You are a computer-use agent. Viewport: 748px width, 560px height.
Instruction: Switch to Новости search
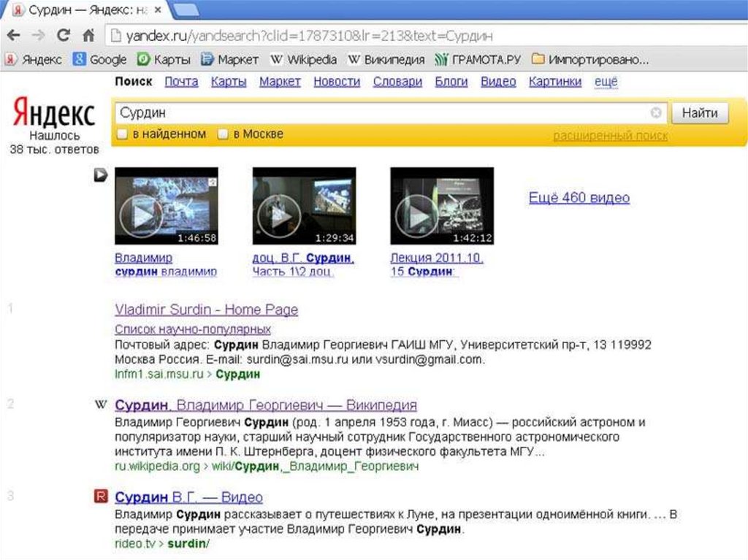pos(337,82)
